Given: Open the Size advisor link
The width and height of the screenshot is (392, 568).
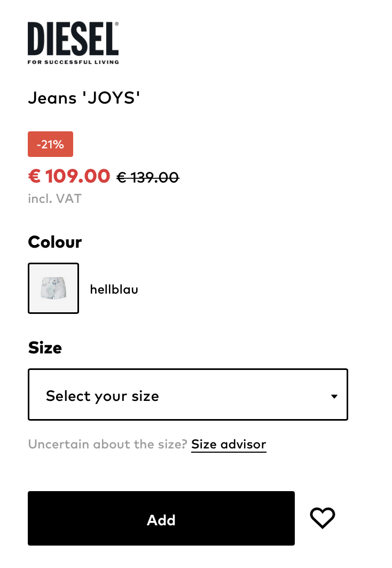Looking at the screenshot, I should pos(229,444).
